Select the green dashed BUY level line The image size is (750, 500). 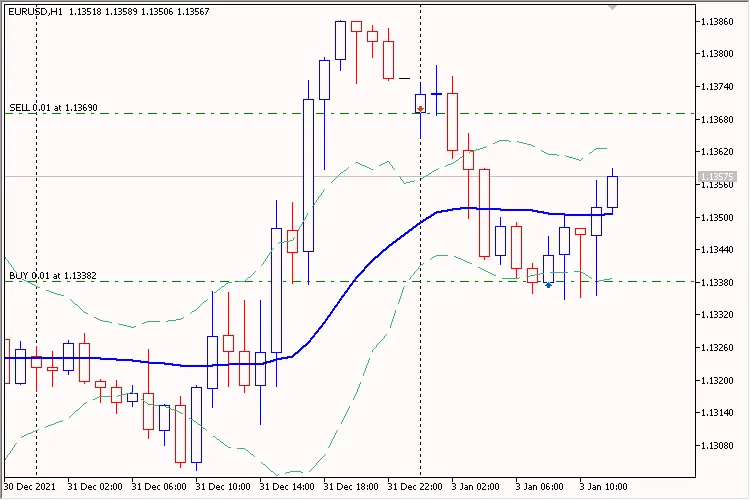tap(200, 281)
